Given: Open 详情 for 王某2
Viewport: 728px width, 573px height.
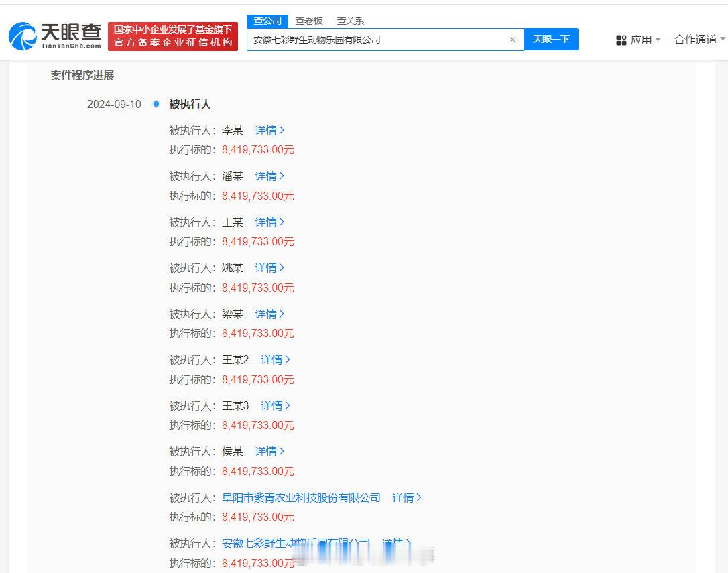Looking at the screenshot, I should 276,359.
